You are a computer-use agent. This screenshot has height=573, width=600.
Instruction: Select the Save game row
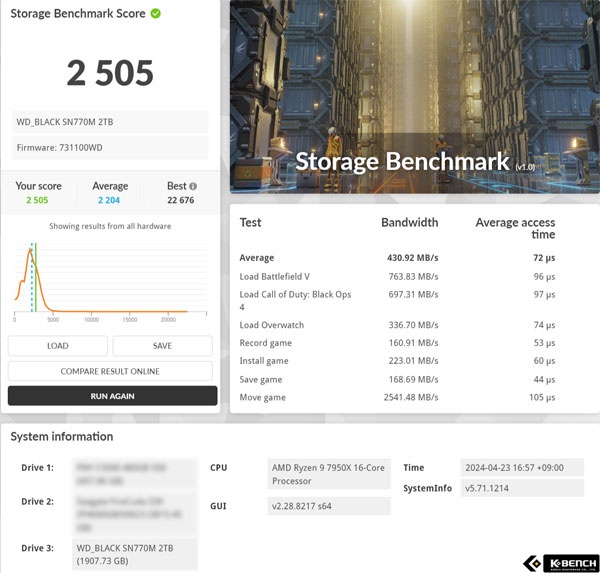pyautogui.click(x=397, y=379)
